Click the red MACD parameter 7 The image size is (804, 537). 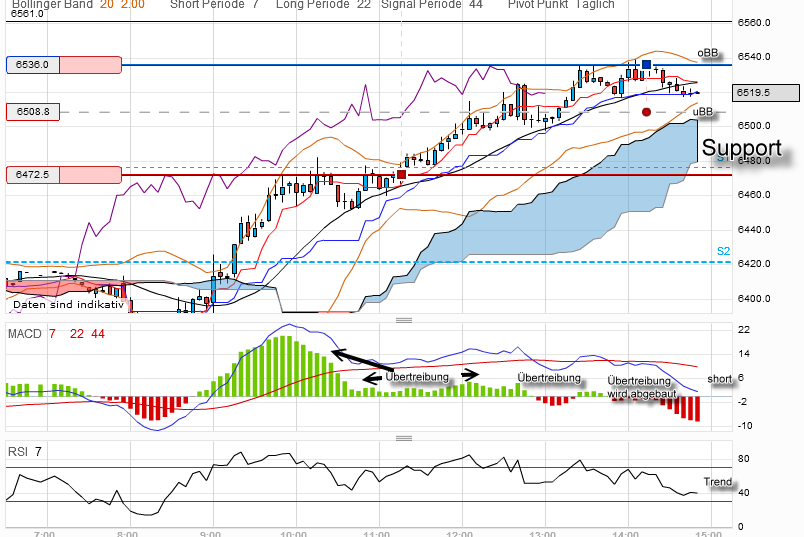(x=52, y=334)
